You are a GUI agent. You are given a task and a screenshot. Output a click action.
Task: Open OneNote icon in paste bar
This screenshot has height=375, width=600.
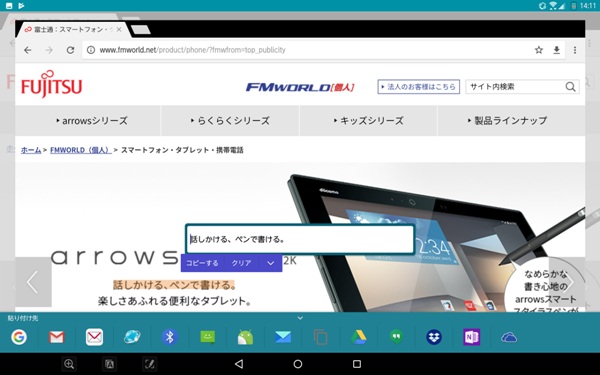click(x=471, y=337)
